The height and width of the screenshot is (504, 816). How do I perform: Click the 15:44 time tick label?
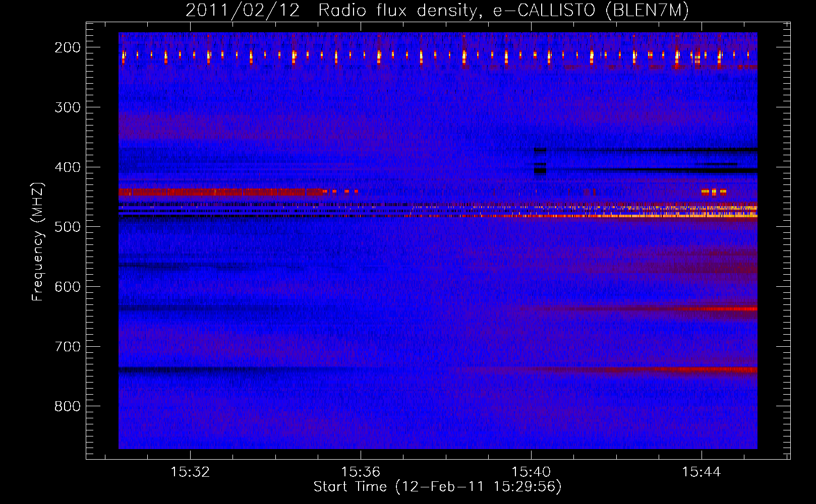[702, 472]
